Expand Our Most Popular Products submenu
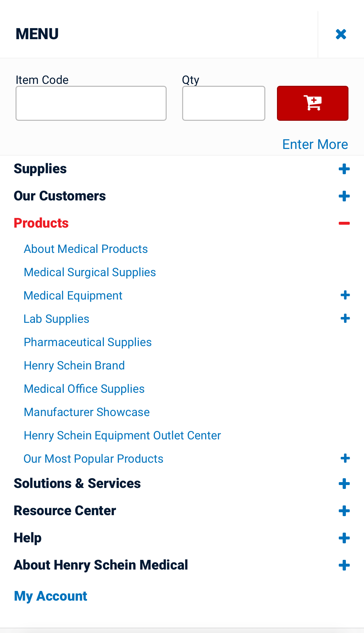 pos(345,458)
